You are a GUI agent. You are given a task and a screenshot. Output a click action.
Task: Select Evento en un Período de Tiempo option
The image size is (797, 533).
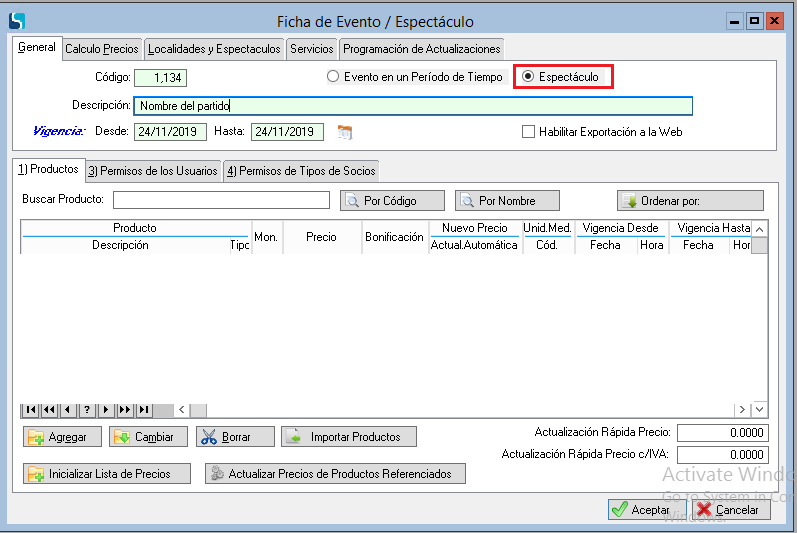(334, 77)
